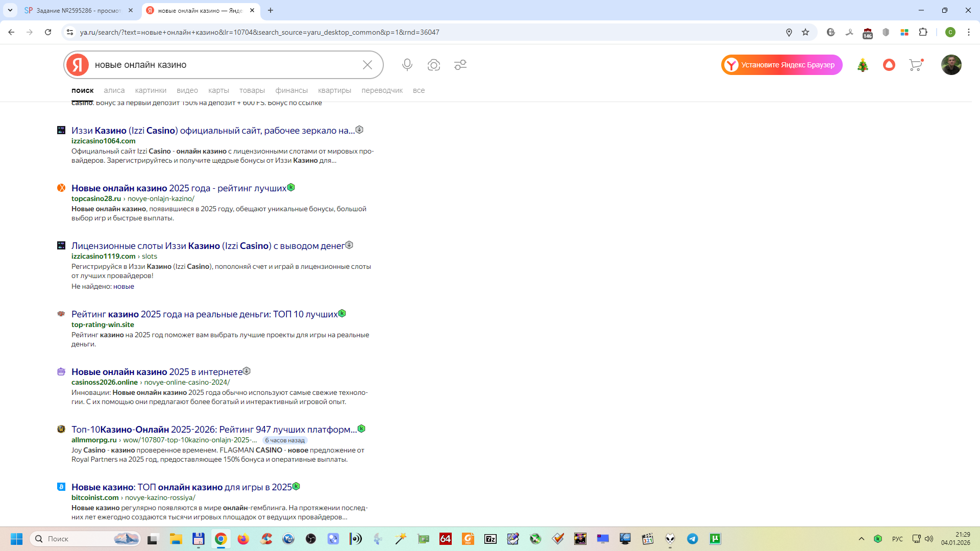Open the переводчик tab
Image resolution: width=980 pixels, height=551 pixels.
point(382,90)
